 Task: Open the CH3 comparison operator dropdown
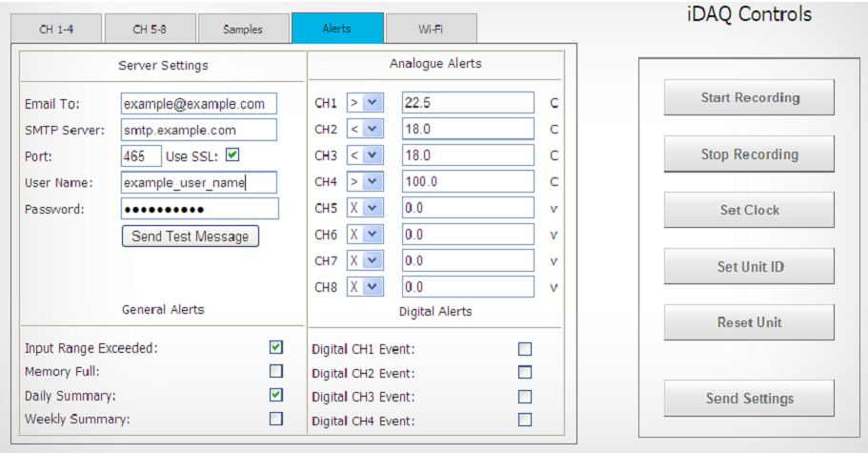(x=365, y=155)
